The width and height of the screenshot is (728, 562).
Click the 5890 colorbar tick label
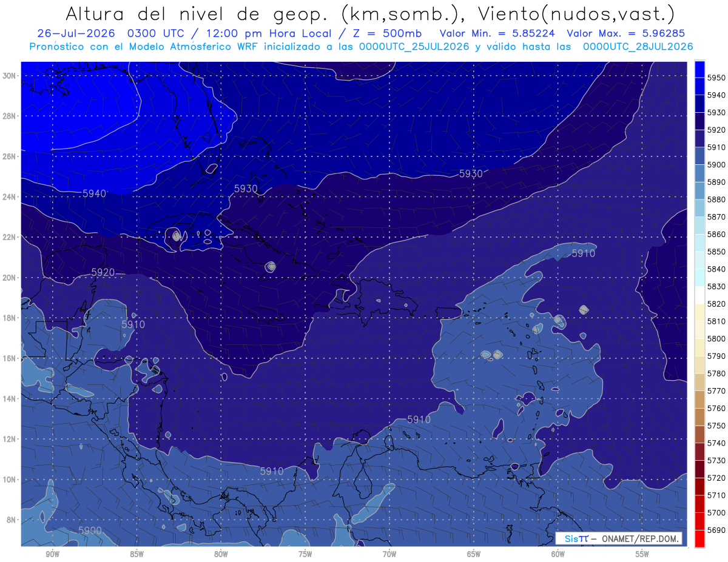[716, 182]
